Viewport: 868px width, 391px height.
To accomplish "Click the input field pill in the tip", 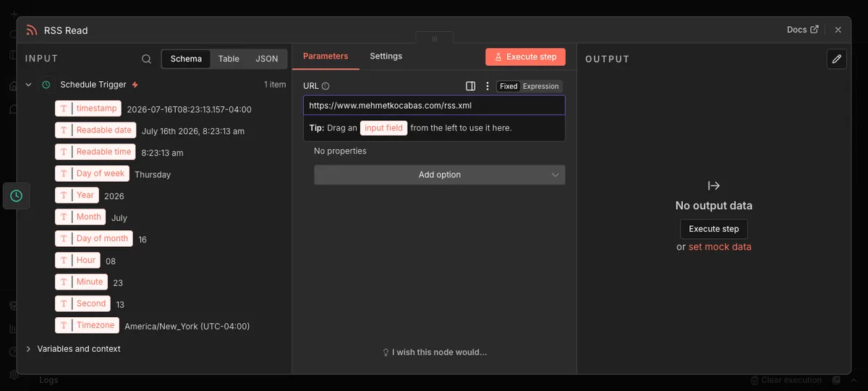I will click(x=383, y=128).
